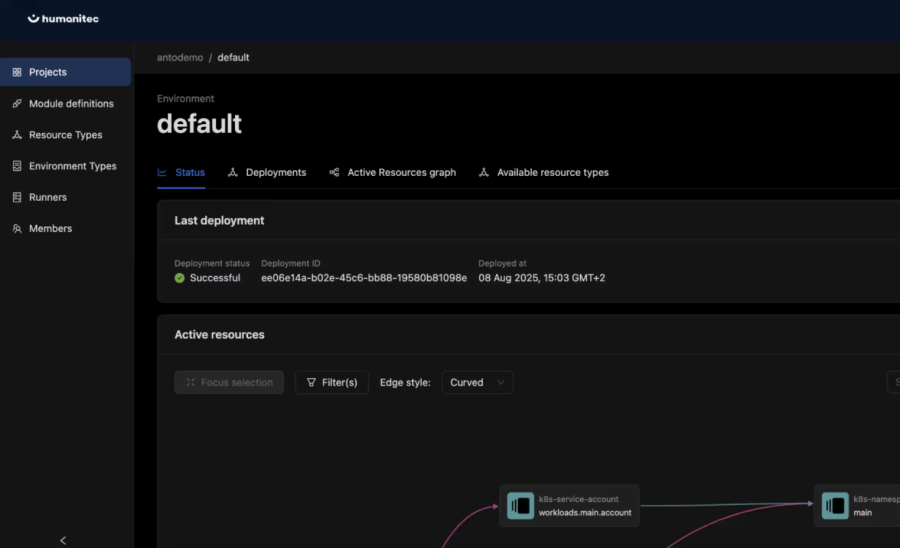Click the Available resource types icon
Image resolution: width=900 pixels, height=548 pixels.
pos(484,172)
